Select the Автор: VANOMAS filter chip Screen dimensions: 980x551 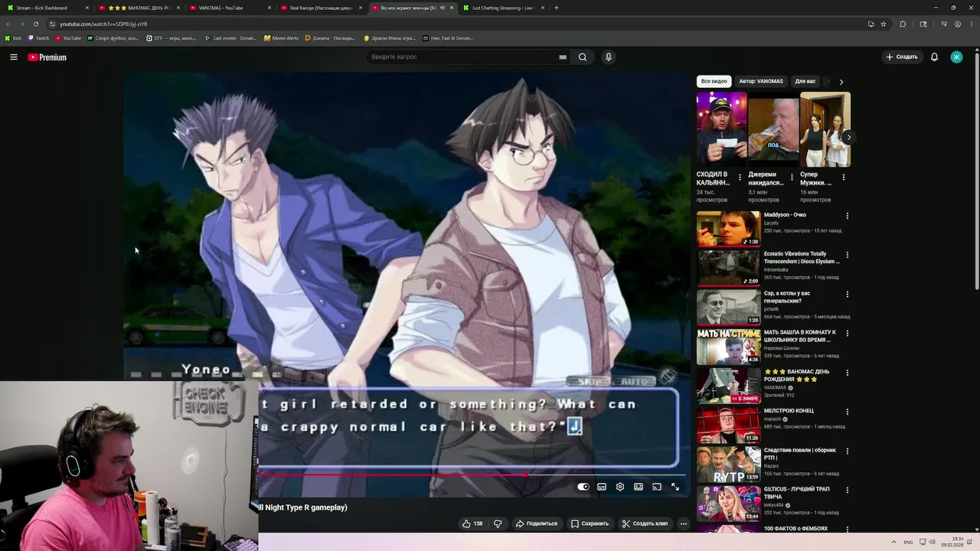(x=761, y=81)
